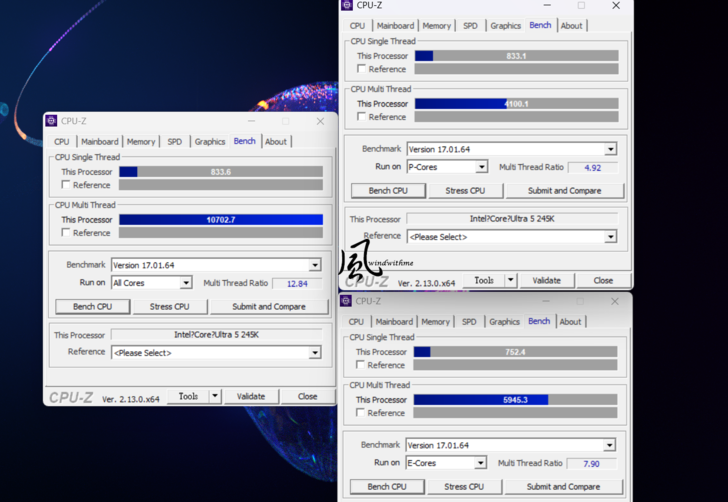Click CPU-Z title icon in E-Cores window

pyautogui.click(x=346, y=300)
